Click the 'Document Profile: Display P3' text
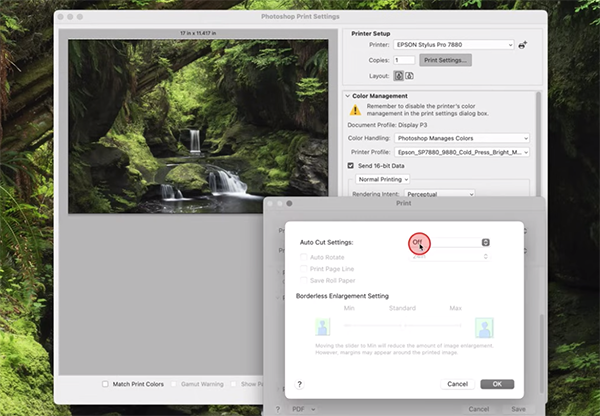600x416 pixels. click(x=387, y=125)
